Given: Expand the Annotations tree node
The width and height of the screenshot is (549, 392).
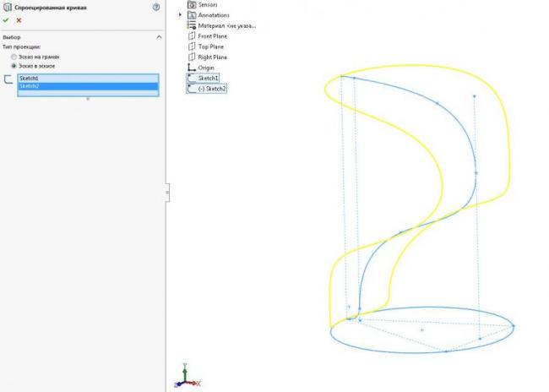Looking at the screenshot, I should [x=180, y=15].
